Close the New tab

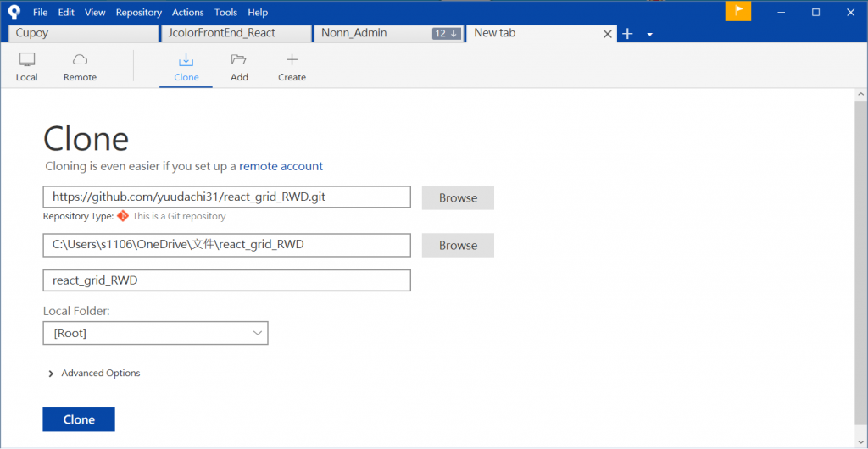pos(607,34)
